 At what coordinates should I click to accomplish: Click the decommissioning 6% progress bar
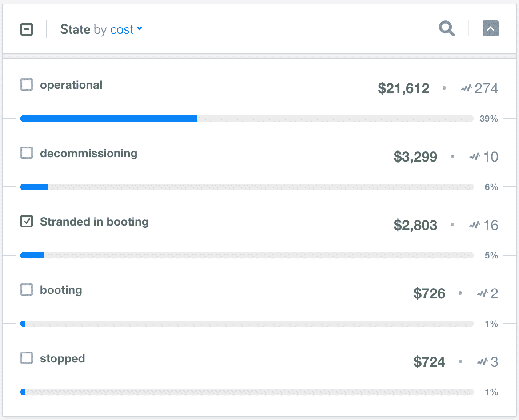coord(247,187)
